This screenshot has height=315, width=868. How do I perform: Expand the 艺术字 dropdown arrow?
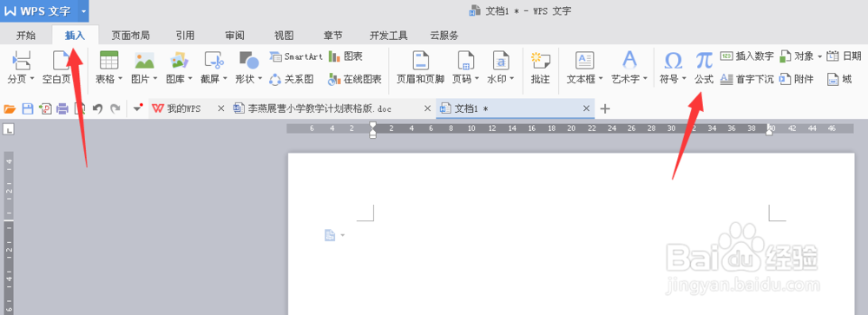point(645,79)
